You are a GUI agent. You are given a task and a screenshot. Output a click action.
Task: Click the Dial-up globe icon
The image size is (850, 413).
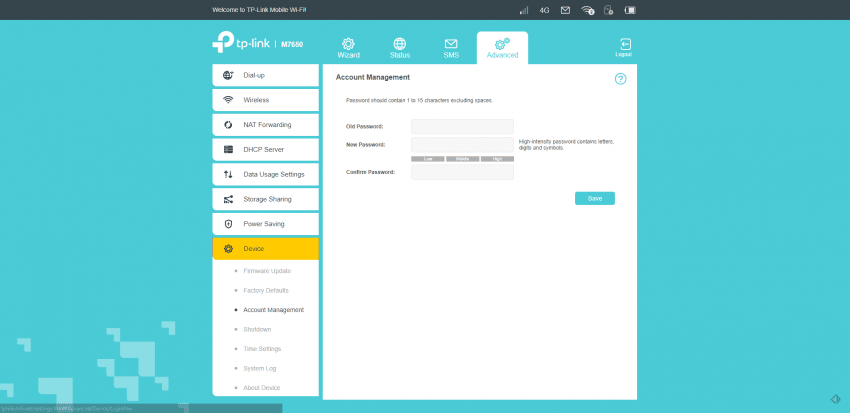coord(228,75)
